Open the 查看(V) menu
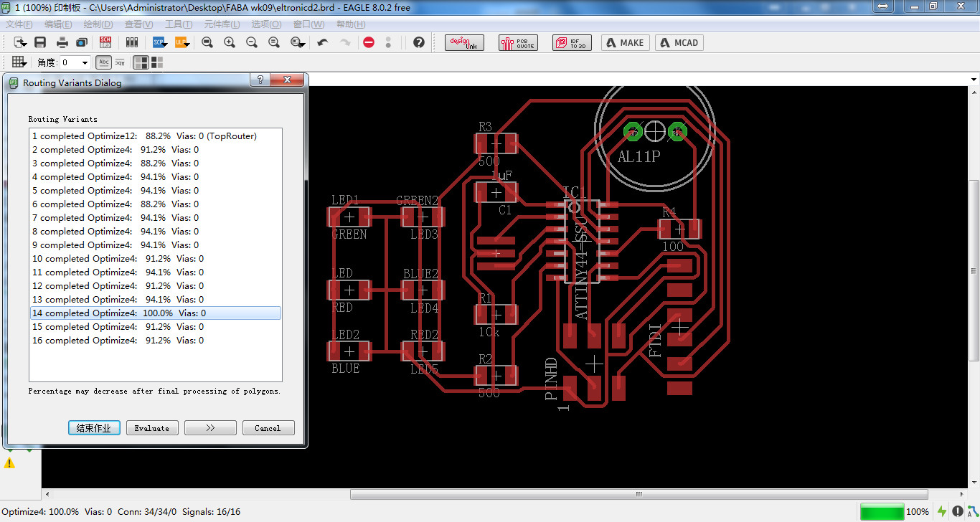The image size is (980, 522). tap(138, 24)
